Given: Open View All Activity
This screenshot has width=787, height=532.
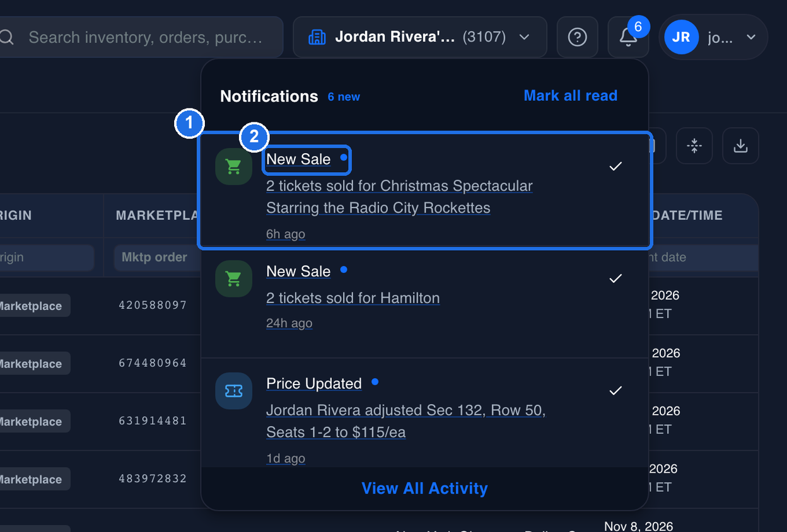Looking at the screenshot, I should [424, 489].
